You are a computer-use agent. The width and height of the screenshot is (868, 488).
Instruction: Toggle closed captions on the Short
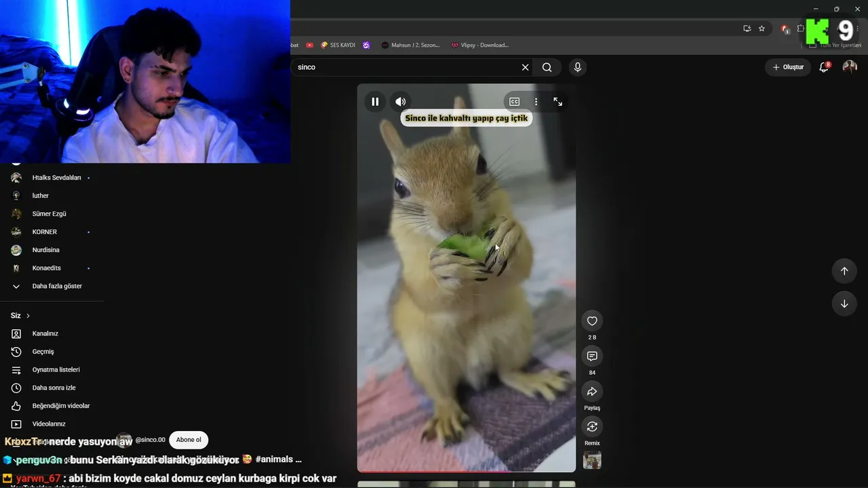[x=515, y=102]
